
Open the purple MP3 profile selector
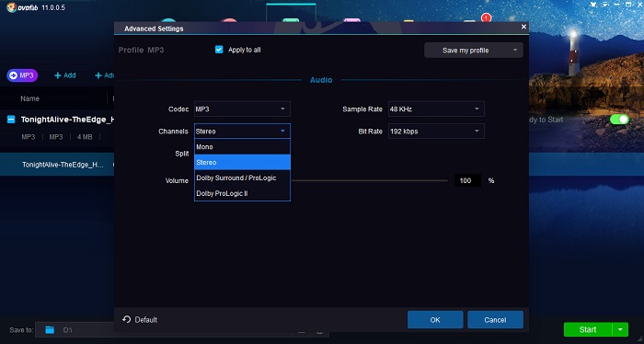[22, 75]
